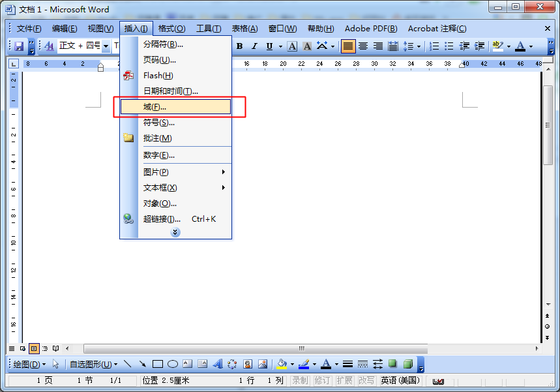Open underline style dropdown arrow
The image size is (560, 392).
(x=280, y=46)
